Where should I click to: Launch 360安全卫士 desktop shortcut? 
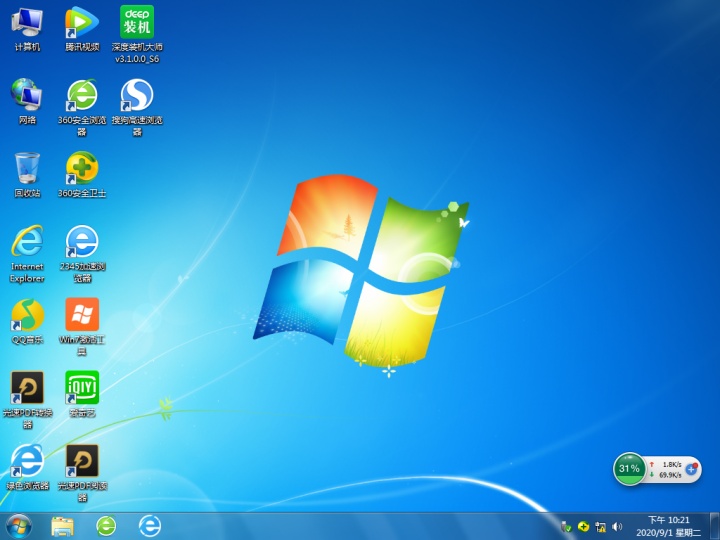(82, 174)
